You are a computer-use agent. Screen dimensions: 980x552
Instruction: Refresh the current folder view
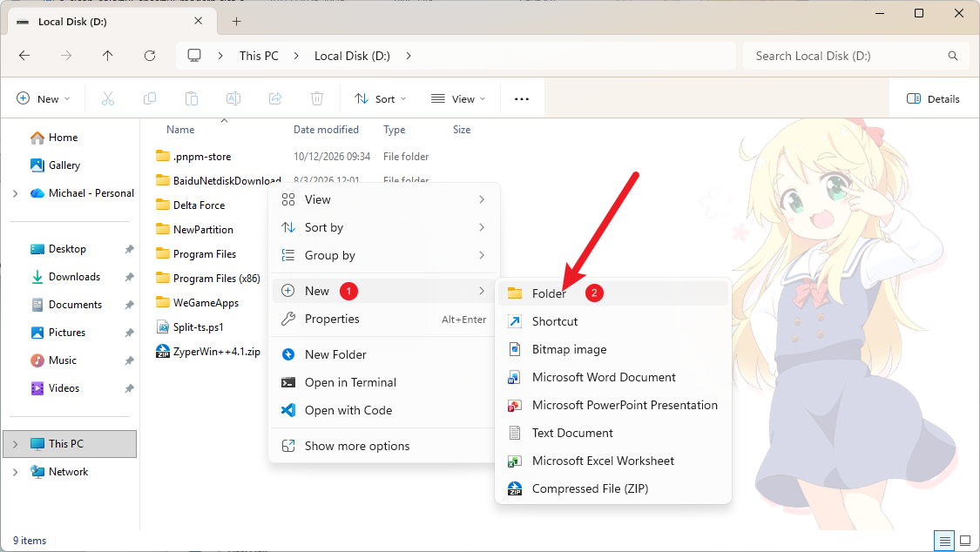click(x=150, y=56)
